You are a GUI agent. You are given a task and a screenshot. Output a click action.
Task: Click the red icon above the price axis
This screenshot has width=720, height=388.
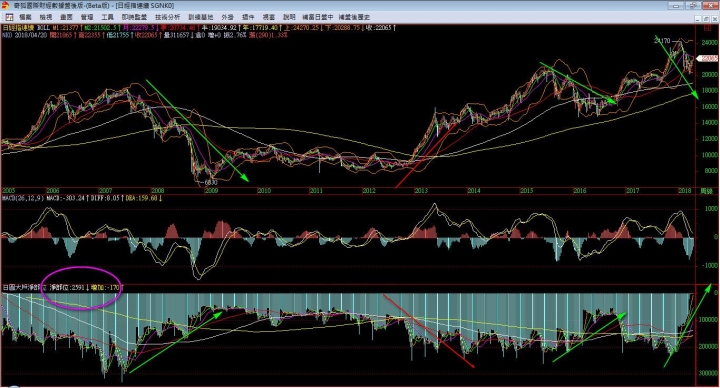pos(707,28)
